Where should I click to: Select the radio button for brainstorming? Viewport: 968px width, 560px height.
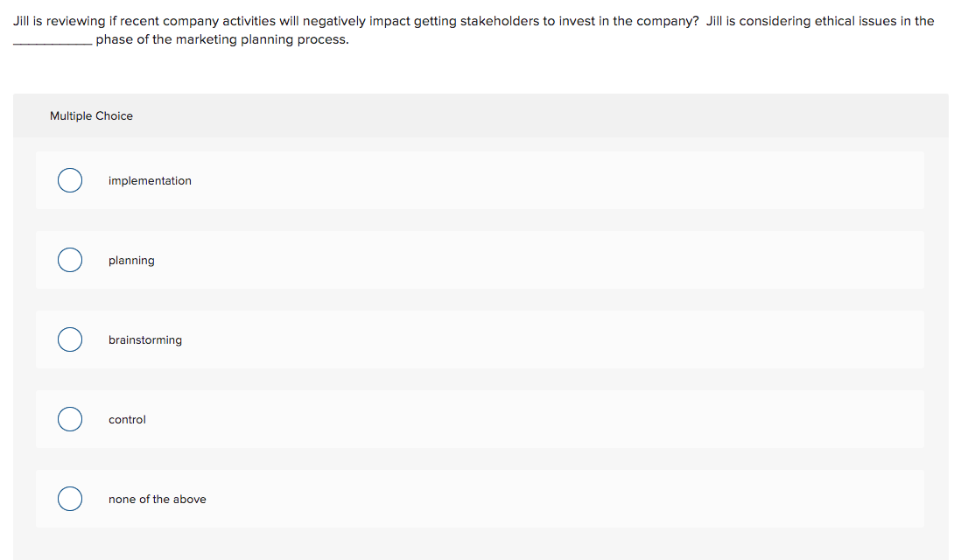[x=70, y=339]
